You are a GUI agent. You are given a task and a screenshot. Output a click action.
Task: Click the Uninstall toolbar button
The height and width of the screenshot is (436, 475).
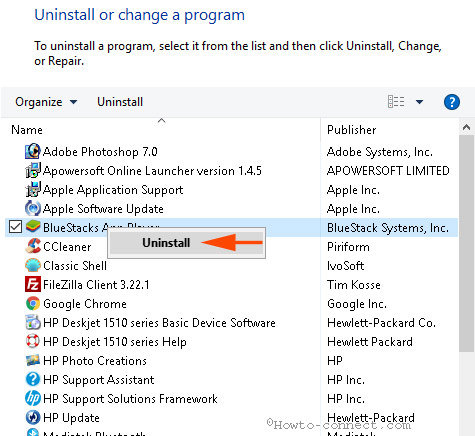[120, 102]
